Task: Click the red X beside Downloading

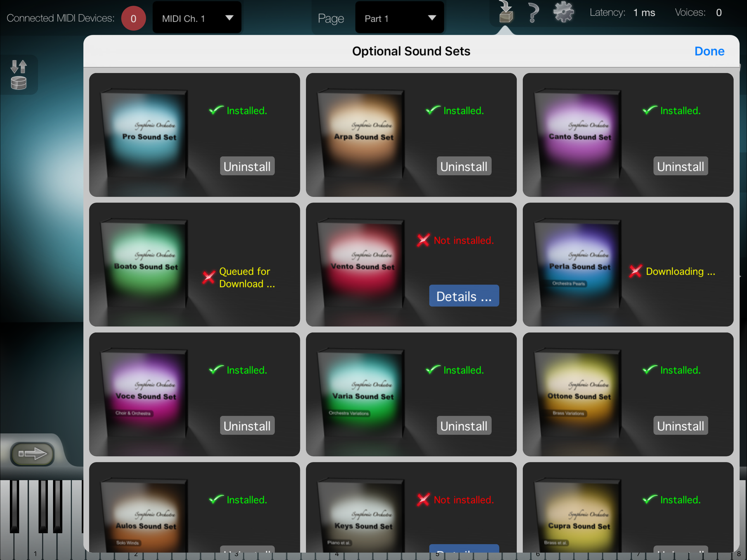Action: click(x=635, y=271)
